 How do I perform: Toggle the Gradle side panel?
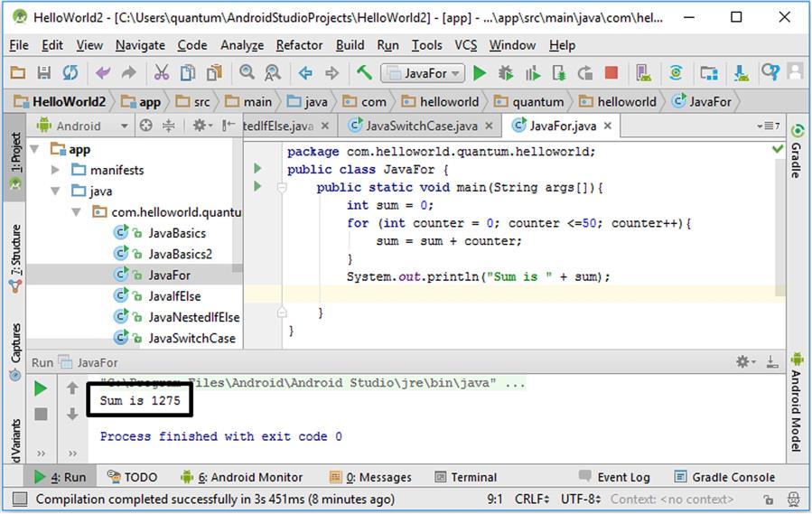tap(797, 151)
